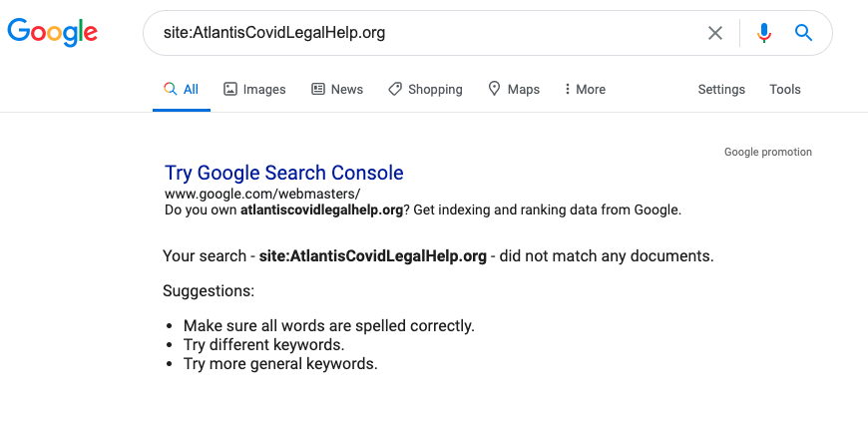Click the Google promotion label
Screen dimensions: 868x424
pyautogui.click(x=768, y=152)
